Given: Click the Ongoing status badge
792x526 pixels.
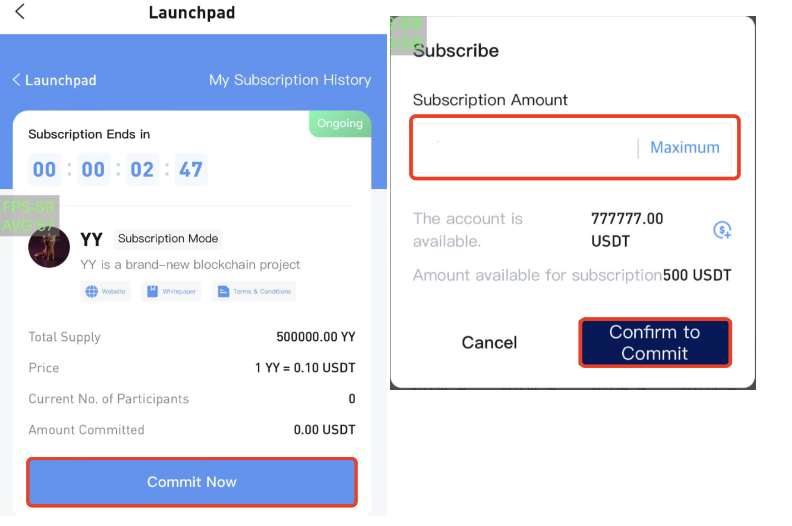Looking at the screenshot, I should pyautogui.click(x=340, y=123).
